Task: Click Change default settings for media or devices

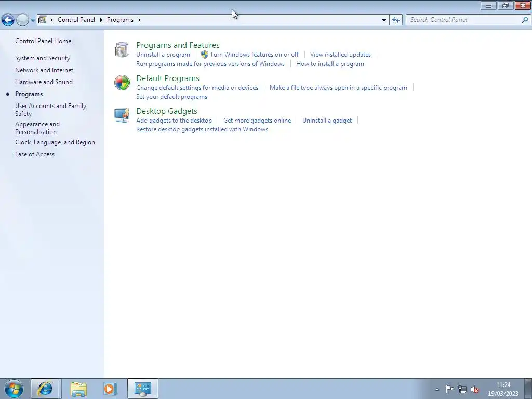Action: [197, 87]
